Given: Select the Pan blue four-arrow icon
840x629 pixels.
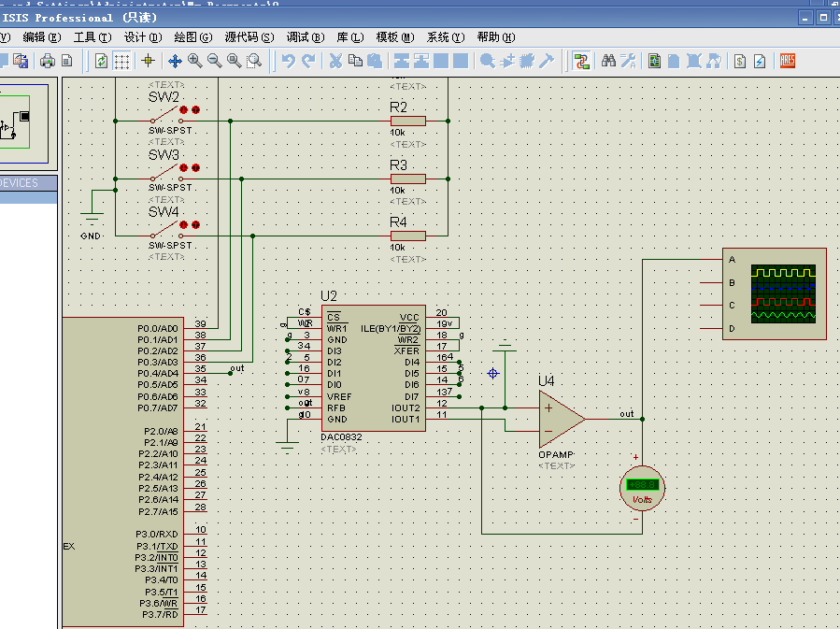Looking at the screenshot, I should [x=175, y=61].
